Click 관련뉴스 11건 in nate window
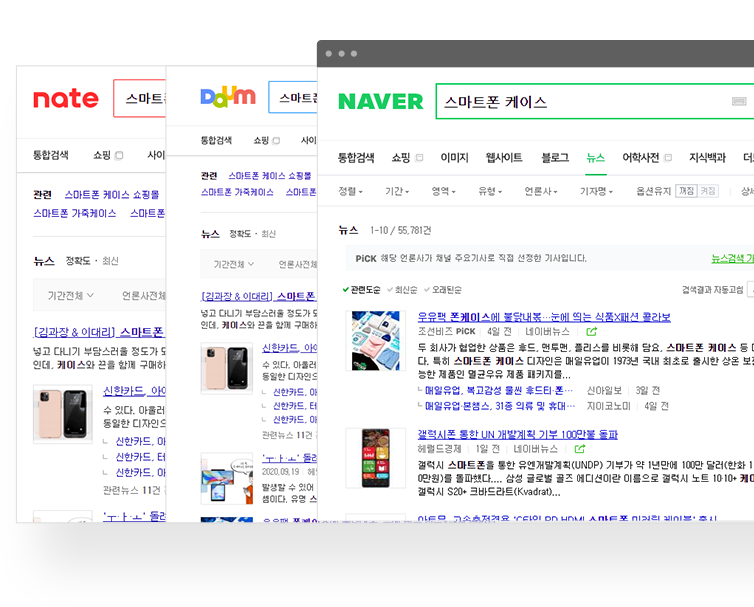 tap(132, 490)
